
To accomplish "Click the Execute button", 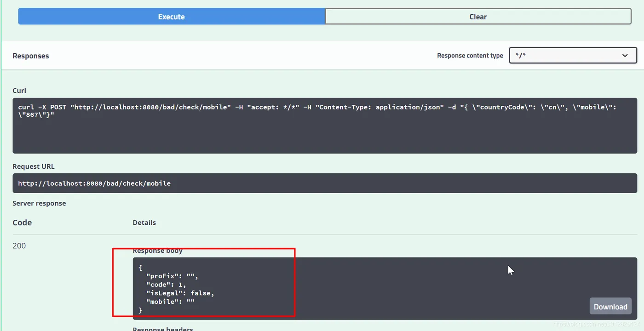I will pyautogui.click(x=172, y=17).
